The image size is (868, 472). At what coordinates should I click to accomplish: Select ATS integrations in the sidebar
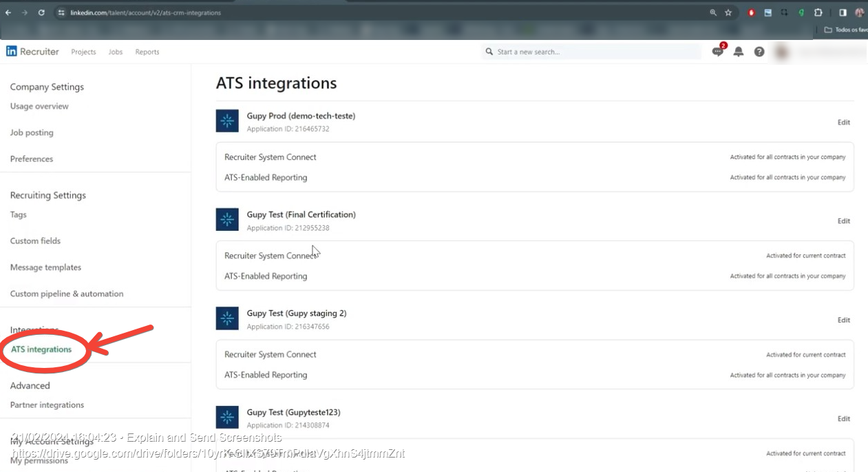click(x=41, y=349)
